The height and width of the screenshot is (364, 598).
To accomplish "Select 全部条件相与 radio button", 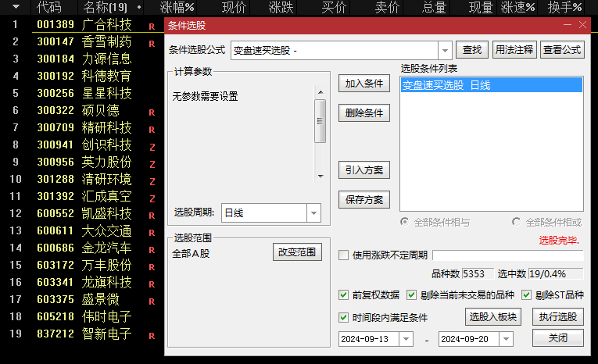I will tap(404, 222).
